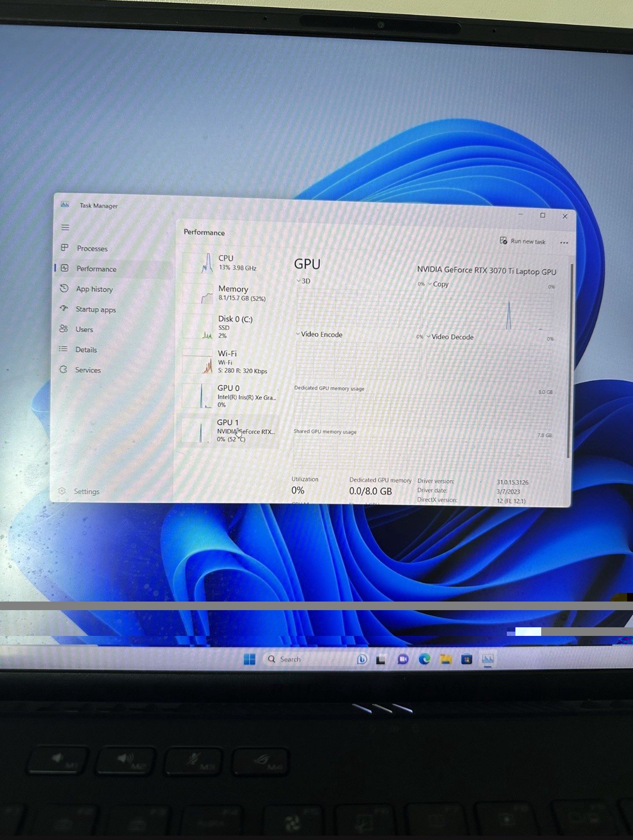Open File Explorer from the taskbar

(x=445, y=659)
